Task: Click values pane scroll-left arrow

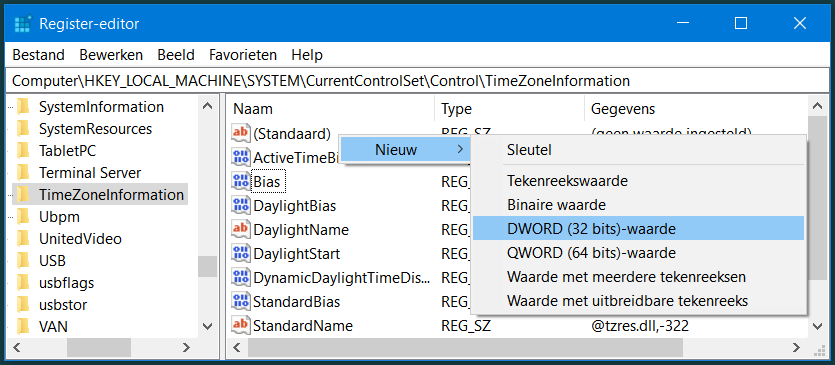Action: [237, 347]
